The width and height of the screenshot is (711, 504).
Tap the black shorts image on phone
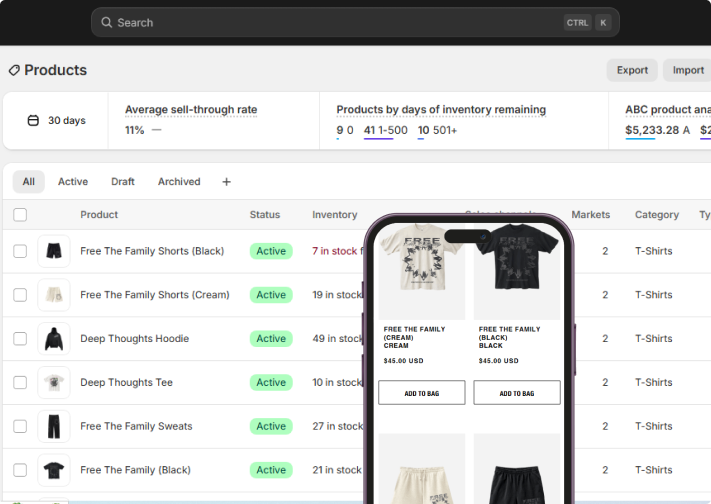coord(517,469)
